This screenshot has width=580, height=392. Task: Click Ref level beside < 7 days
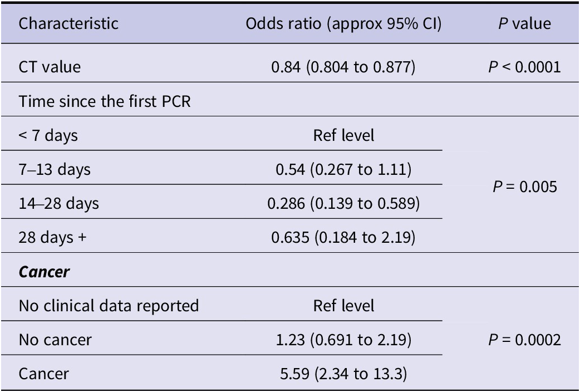point(343,135)
